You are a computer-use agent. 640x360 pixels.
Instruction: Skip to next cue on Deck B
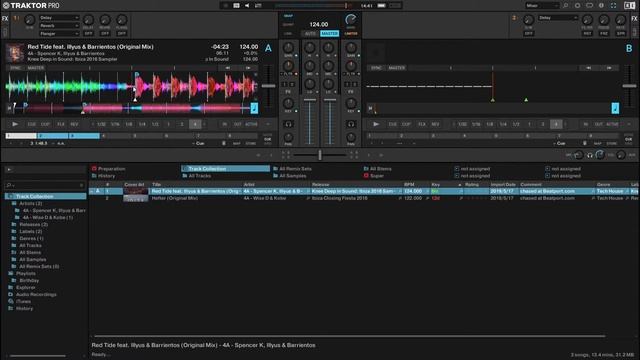click(609, 68)
